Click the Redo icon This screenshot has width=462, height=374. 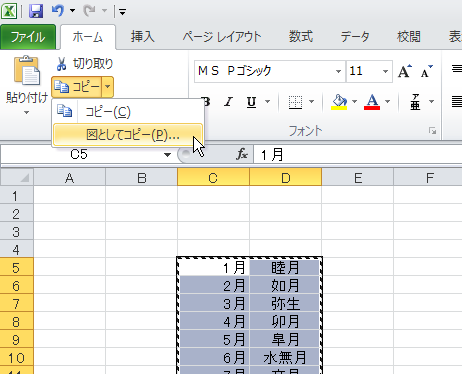tap(90, 11)
